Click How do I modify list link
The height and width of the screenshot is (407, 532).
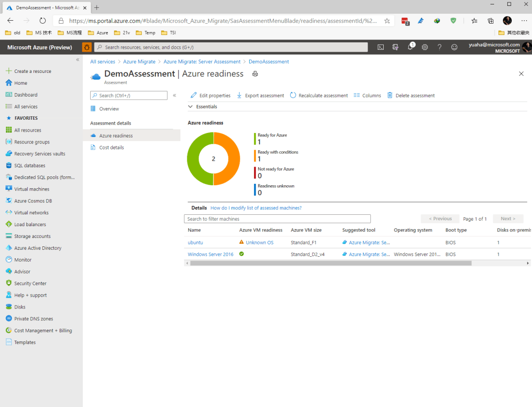256,208
